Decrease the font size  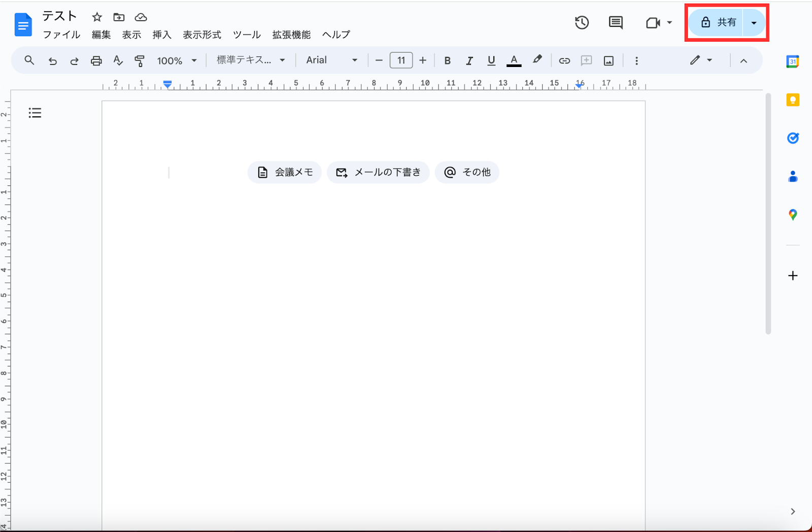click(379, 61)
